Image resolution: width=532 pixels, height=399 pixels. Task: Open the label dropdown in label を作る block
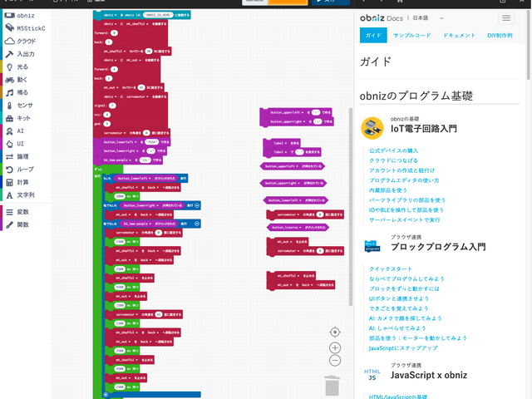pos(280,143)
